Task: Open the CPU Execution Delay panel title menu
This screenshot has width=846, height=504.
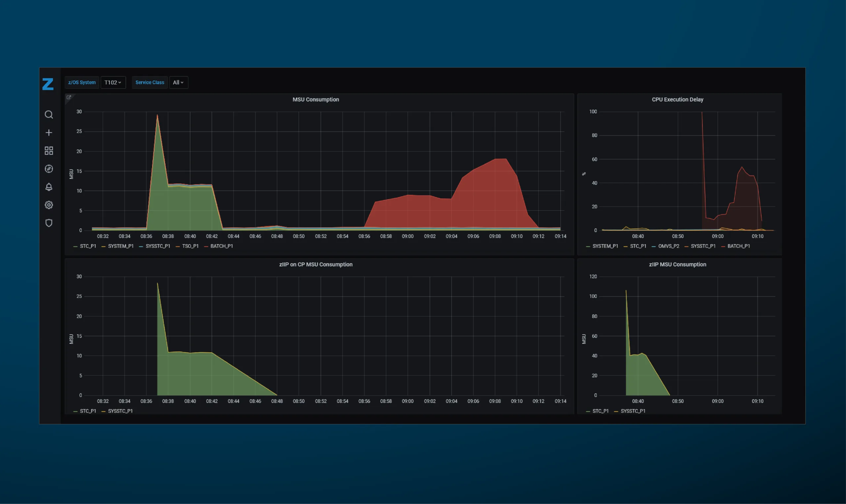Action: pos(677,99)
